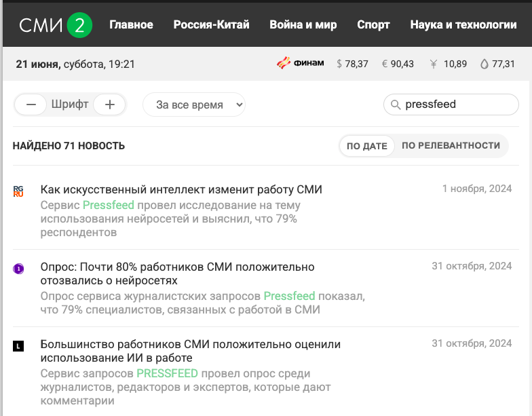Click date 31 октября, 2024 beside Большинство article
Screen dimensions: 532x416
472,343
